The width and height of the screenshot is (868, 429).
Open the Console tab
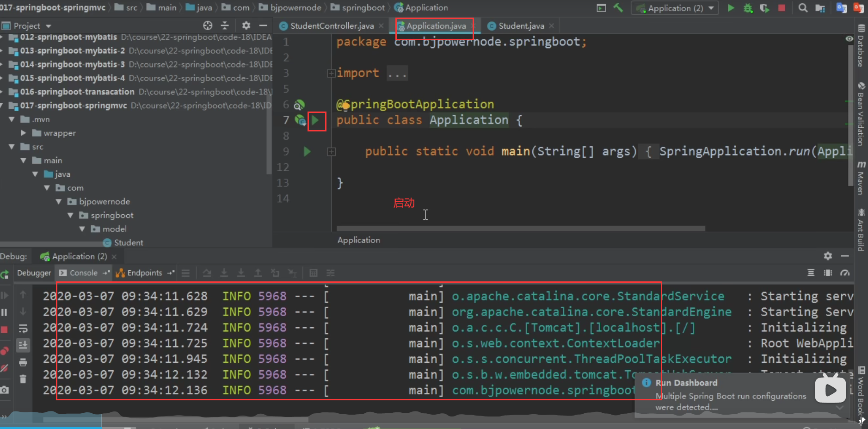pyautogui.click(x=83, y=273)
